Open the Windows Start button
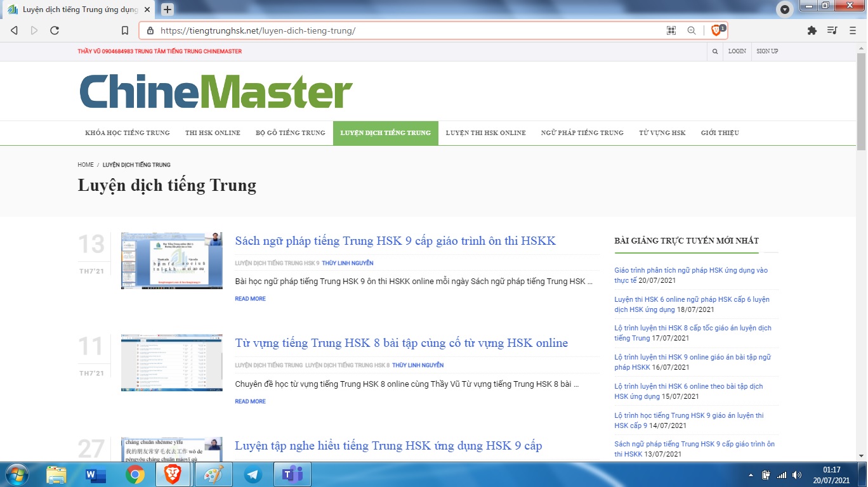Image resolution: width=868 pixels, height=487 pixels. [x=17, y=474]
